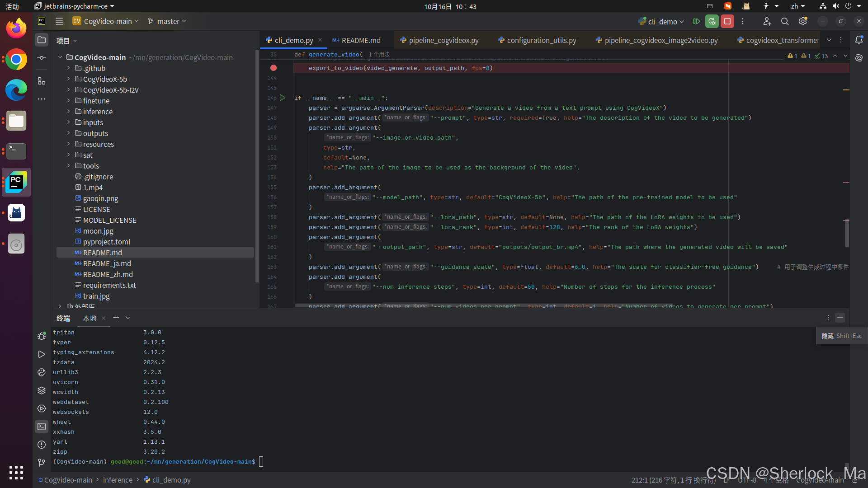This screenshot has height=488, width=868.
Task: Stop the running process with red button
Action: [x=727, y=21]
